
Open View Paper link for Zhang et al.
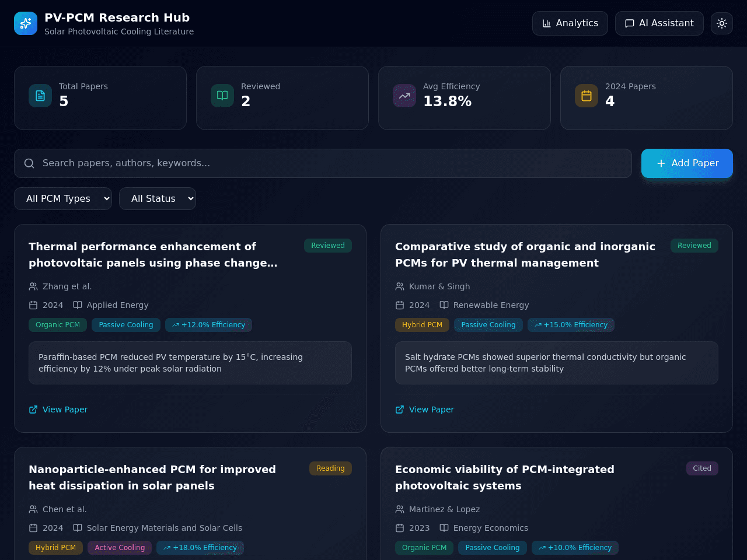[58, 409]
